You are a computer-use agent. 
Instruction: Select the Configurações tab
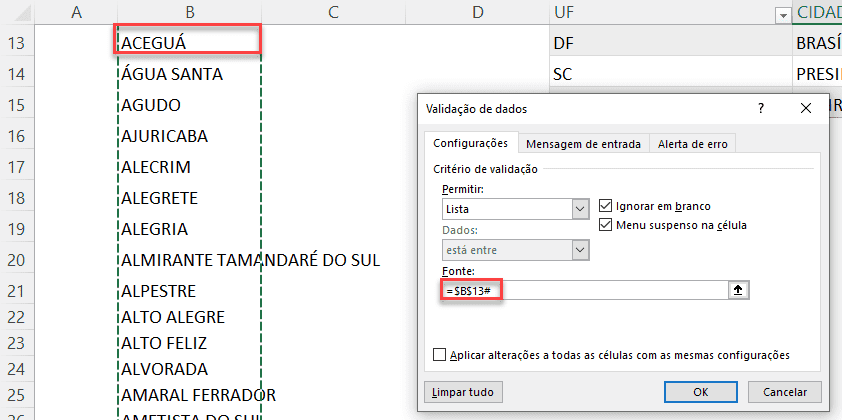(x=470, y=144)
